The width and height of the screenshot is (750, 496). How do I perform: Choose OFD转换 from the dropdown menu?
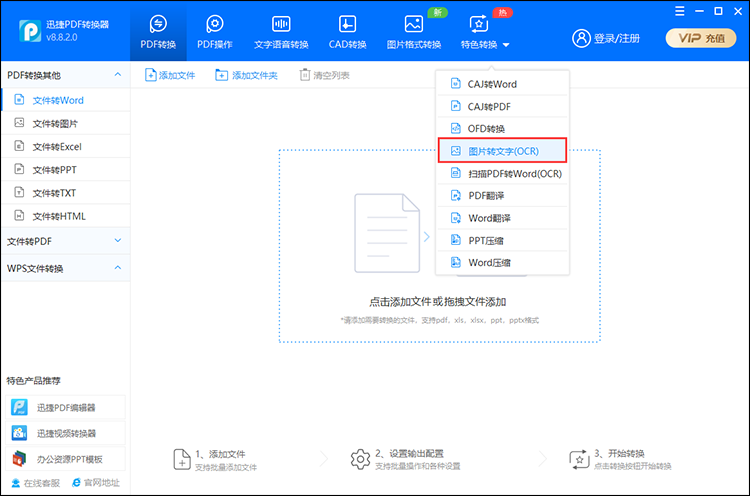[x=502, y=128]
